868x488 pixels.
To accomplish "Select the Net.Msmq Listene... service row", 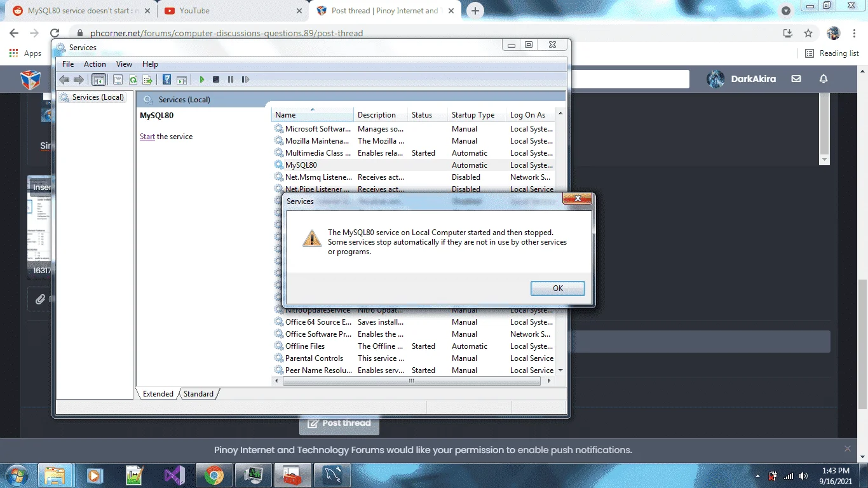I will point(414,177).
